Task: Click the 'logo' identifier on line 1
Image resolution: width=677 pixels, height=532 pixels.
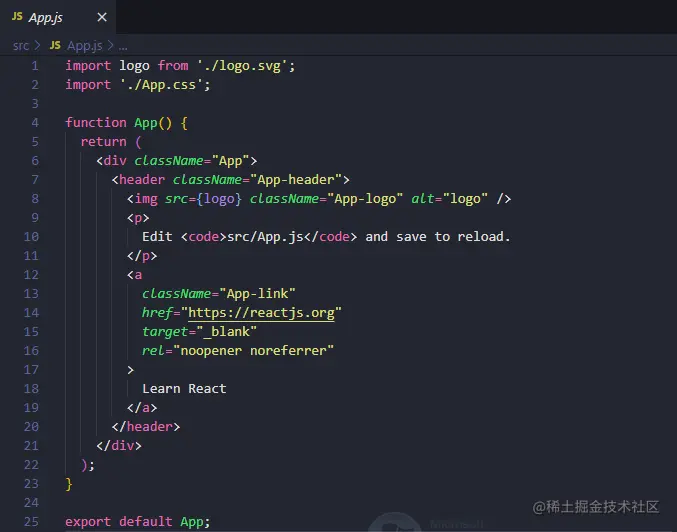Action: pos(134,66)
